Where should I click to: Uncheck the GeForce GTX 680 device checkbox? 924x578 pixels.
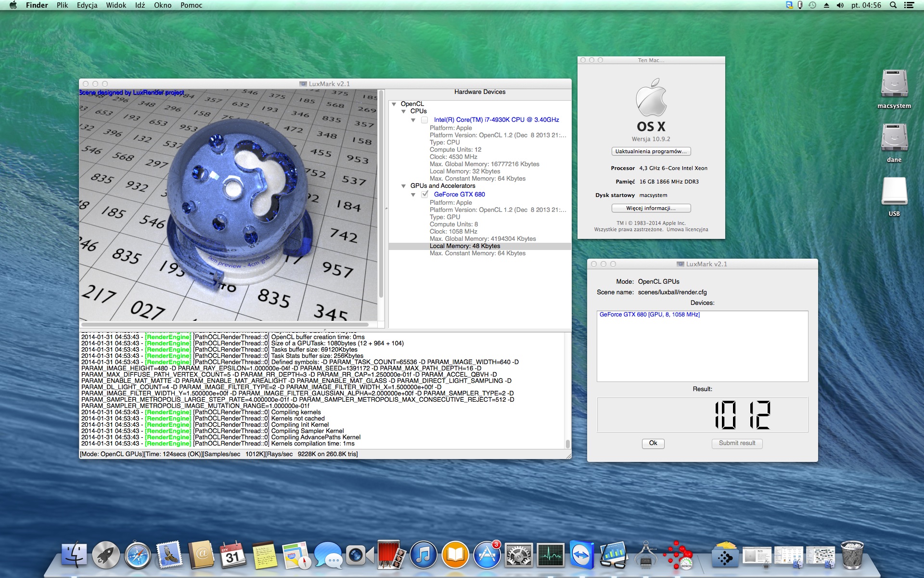click(424, 195)
